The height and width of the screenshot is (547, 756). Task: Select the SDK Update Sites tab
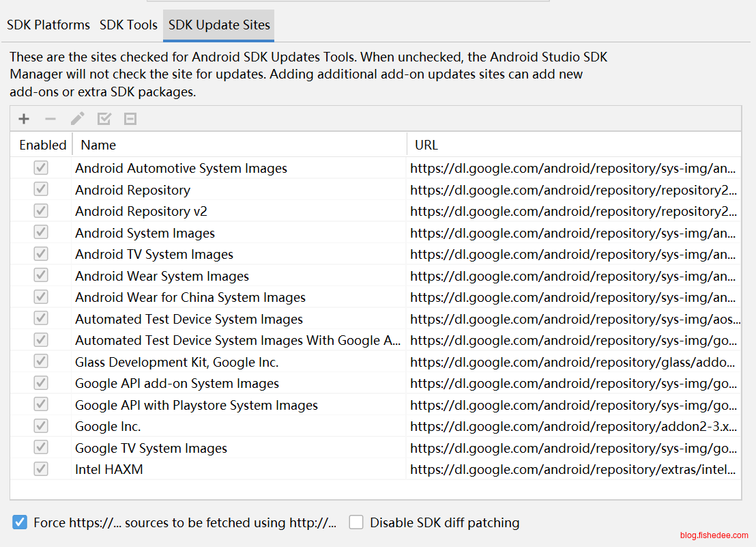click(219, 25)
